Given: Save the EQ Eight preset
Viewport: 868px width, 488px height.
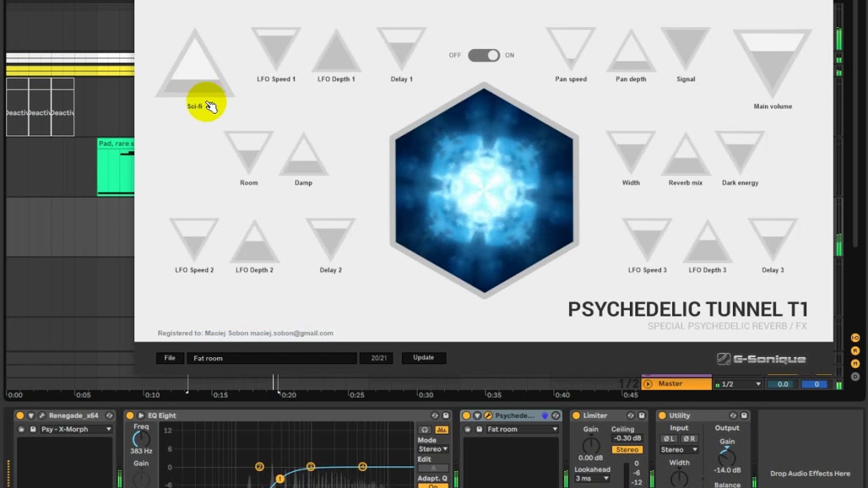Looking at the screenshot, I should (446, 415).
